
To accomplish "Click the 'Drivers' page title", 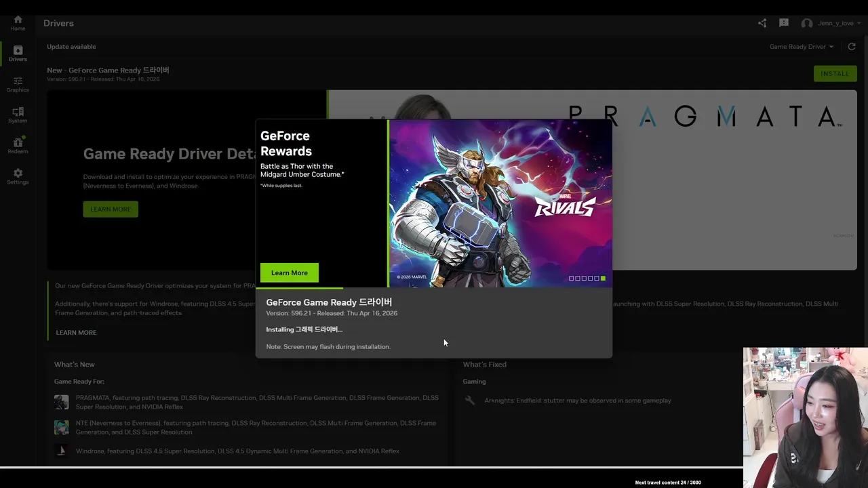I will (58, 23).
